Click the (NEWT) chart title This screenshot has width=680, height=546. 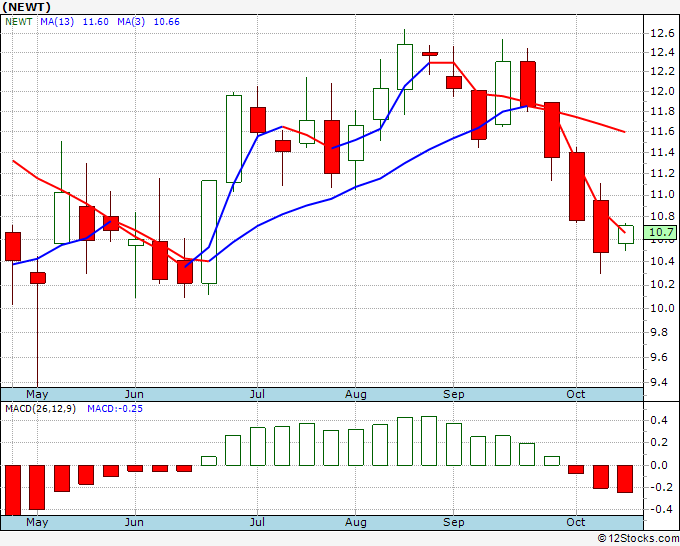click(26, 7)
